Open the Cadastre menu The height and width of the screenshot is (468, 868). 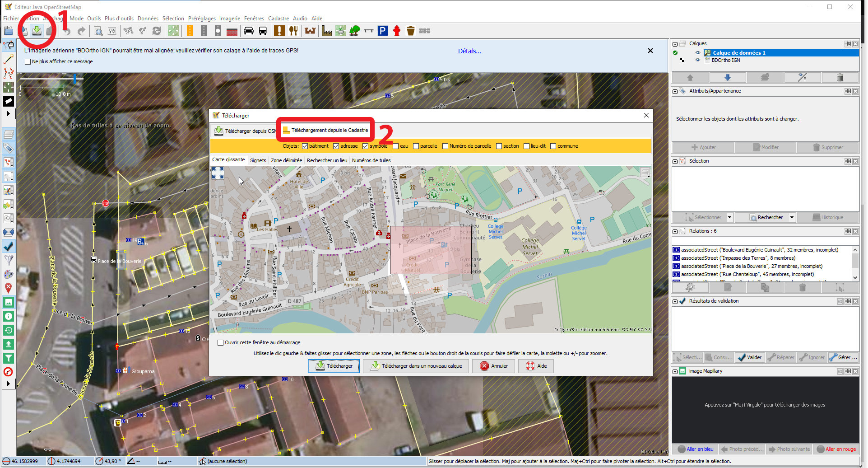278,19
